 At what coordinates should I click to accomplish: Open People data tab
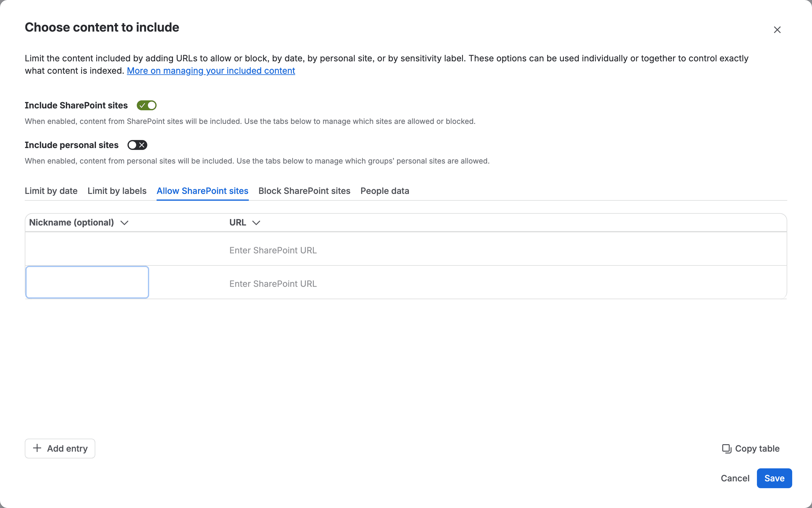click(x=385, y=191)
